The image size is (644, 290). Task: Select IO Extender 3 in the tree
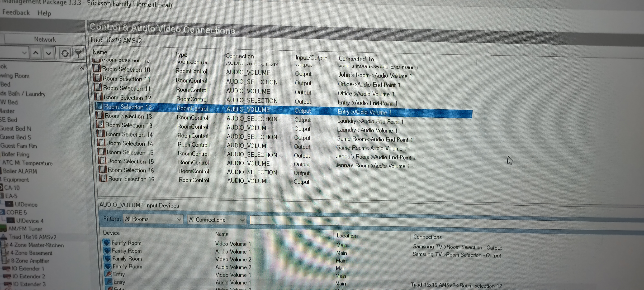(29, 284)
